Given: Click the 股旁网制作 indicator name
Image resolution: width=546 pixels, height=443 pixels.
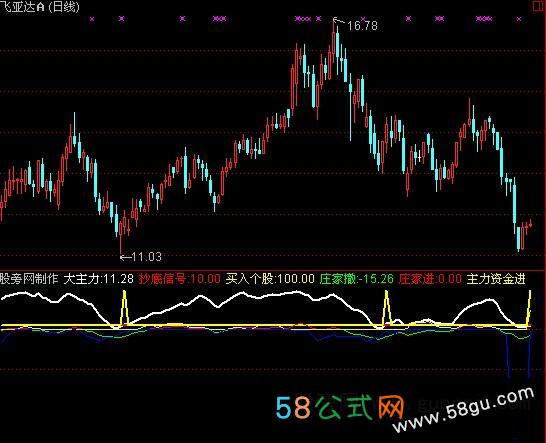Looking at the screenshot, I should (x=29, y=279).
